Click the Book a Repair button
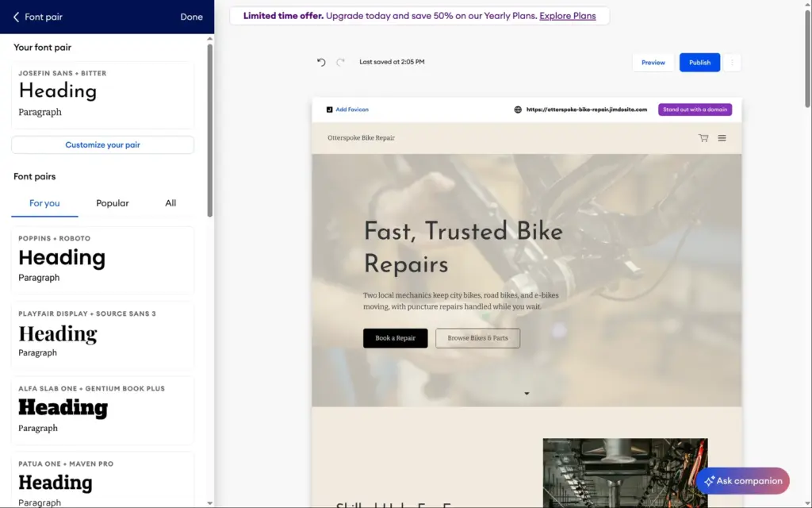Screen dimensions: 812x508 (x=395, y=338)
